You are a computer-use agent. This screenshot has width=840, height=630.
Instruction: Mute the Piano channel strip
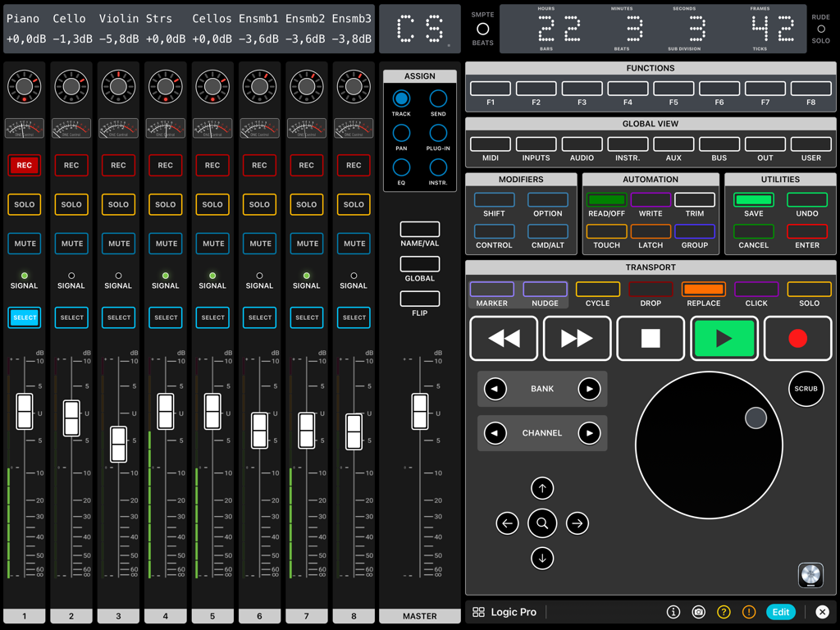point(24,244)
